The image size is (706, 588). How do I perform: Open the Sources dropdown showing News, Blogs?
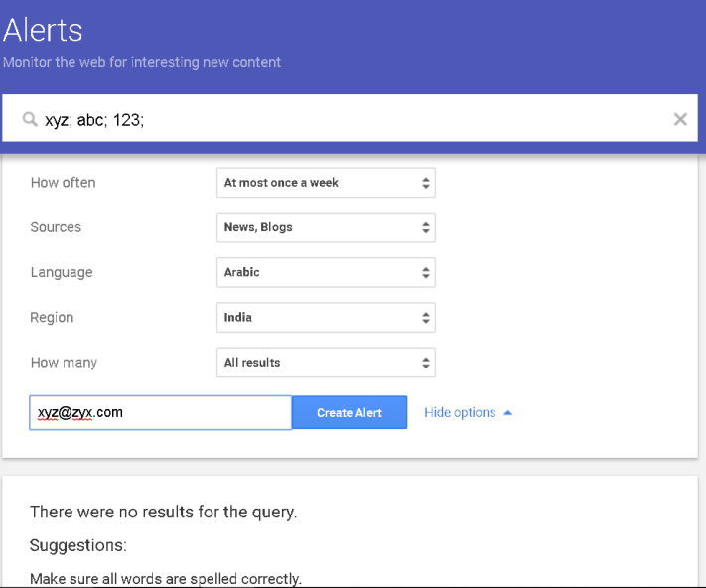[326, 227]
